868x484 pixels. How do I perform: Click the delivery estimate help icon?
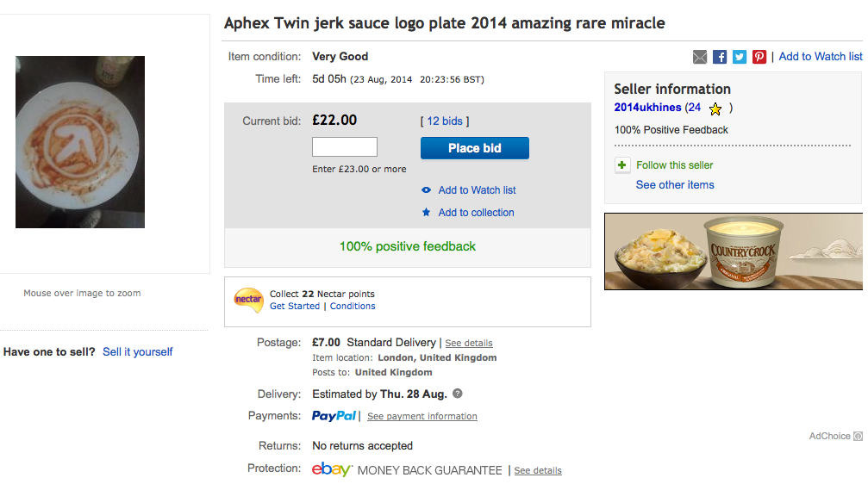pos(458,394)
